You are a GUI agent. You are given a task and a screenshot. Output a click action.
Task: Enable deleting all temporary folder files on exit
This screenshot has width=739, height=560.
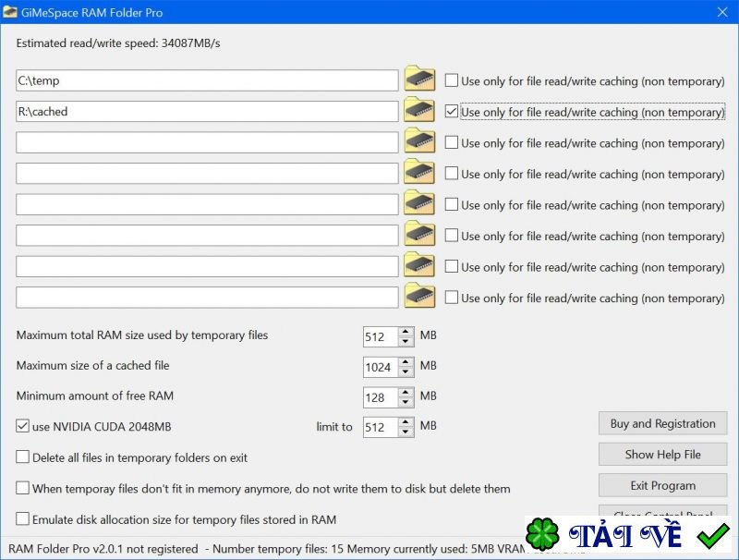20,457
